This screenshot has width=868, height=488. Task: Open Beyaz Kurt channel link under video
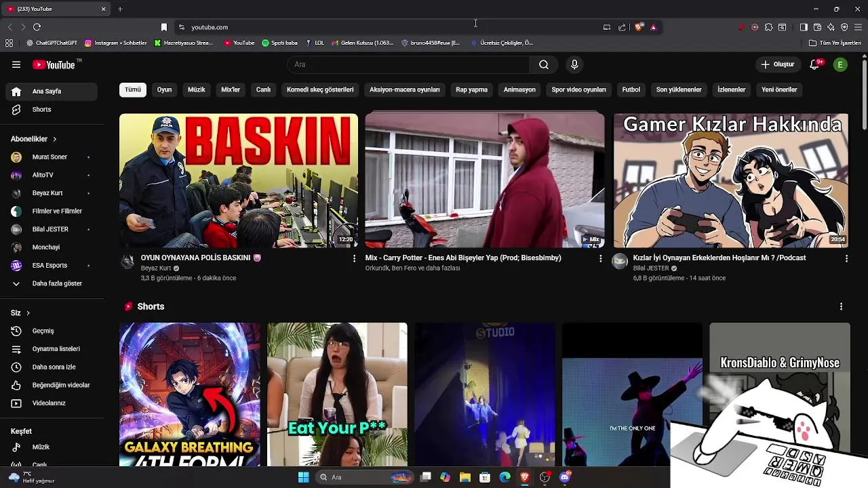[x=156, y=268]
